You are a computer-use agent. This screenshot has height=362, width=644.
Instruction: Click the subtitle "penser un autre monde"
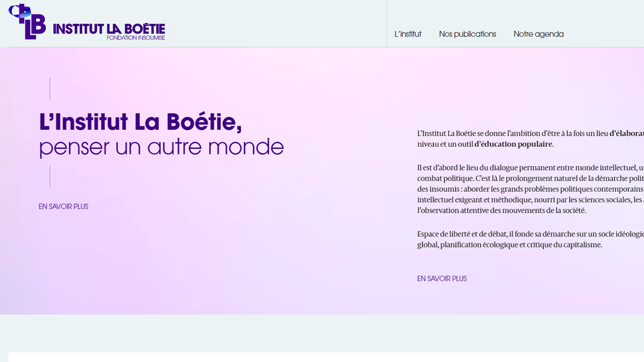161,147
